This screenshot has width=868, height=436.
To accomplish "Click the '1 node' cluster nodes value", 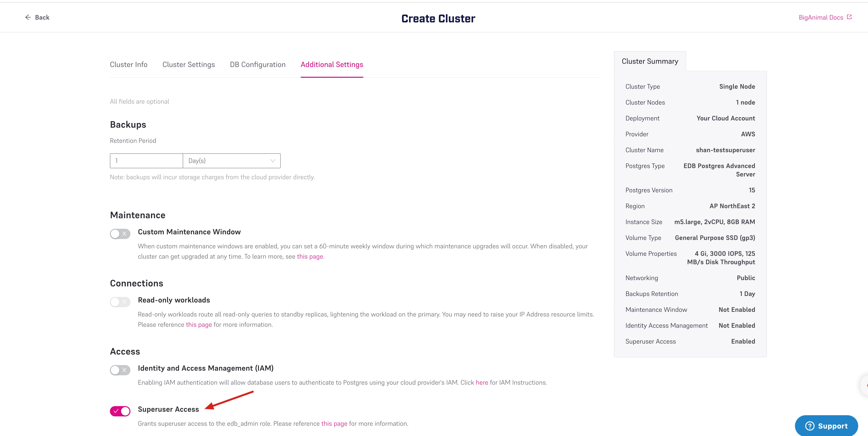I will click(745, 102).
